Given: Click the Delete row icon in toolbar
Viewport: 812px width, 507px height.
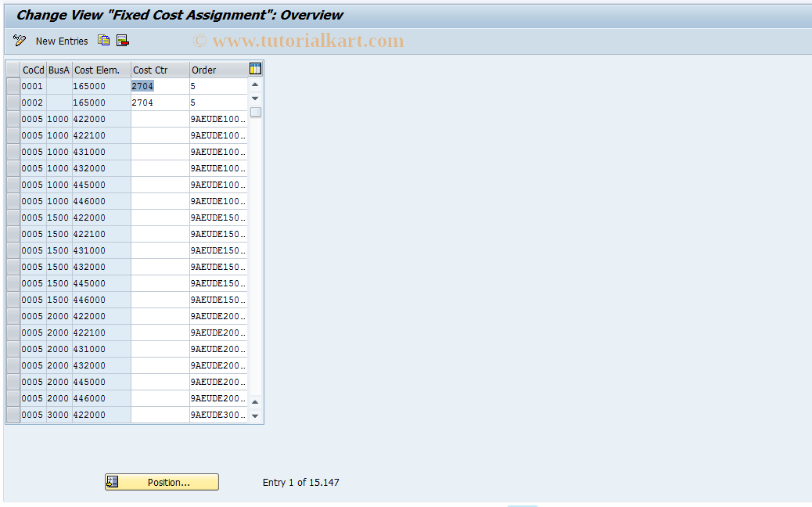Looking at the screenshot, I should [122, 41].
